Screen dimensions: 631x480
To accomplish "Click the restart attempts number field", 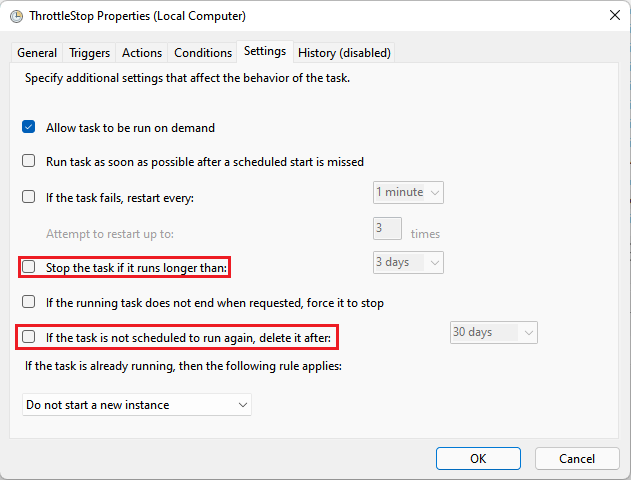I will coord(387,229).
